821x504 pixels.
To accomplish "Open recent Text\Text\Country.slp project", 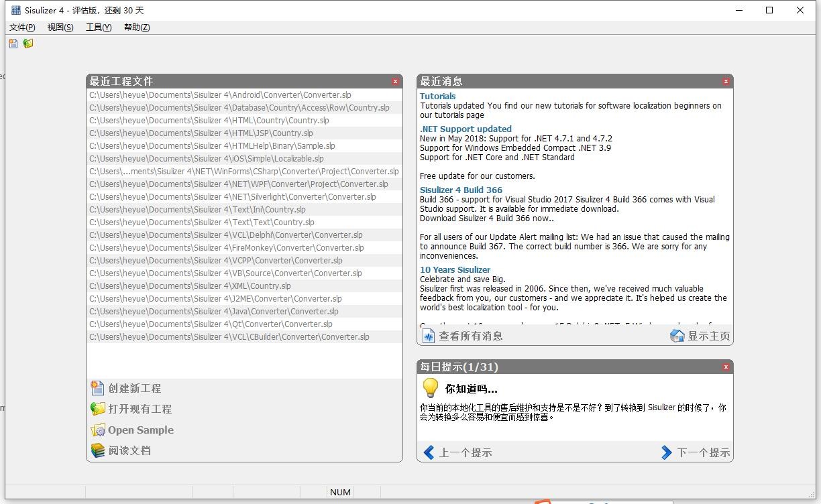I will point(245,222).
